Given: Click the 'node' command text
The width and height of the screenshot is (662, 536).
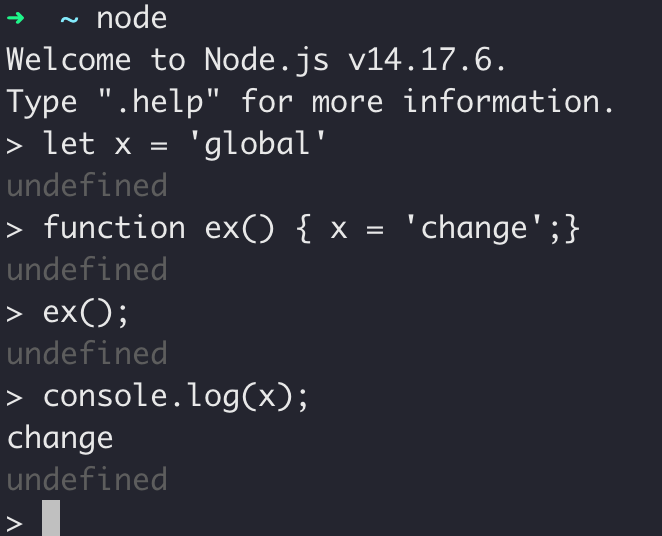Looking at the screenshot, I should (x=132, y=19).
